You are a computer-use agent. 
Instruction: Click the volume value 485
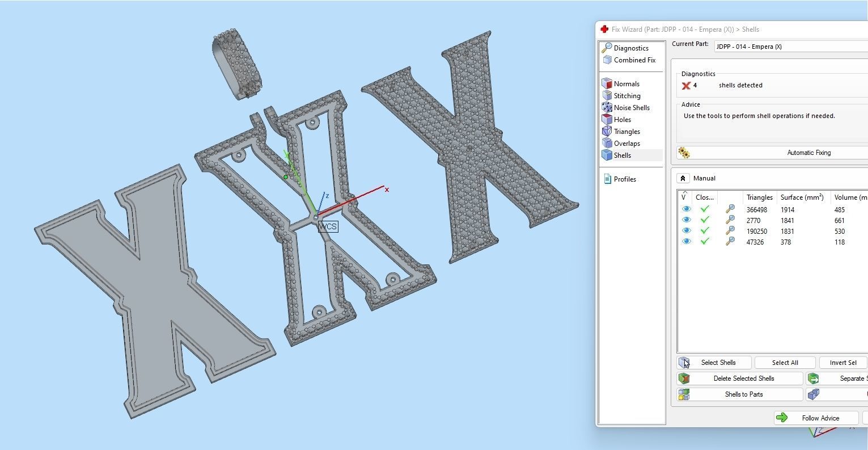pyautogui.click(x=840, y=210)
